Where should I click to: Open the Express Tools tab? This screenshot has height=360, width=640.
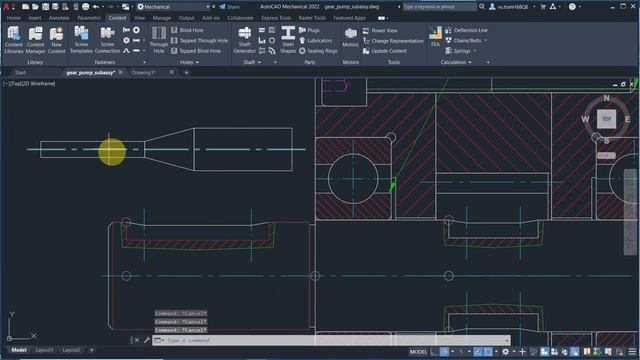click(276, 18)
